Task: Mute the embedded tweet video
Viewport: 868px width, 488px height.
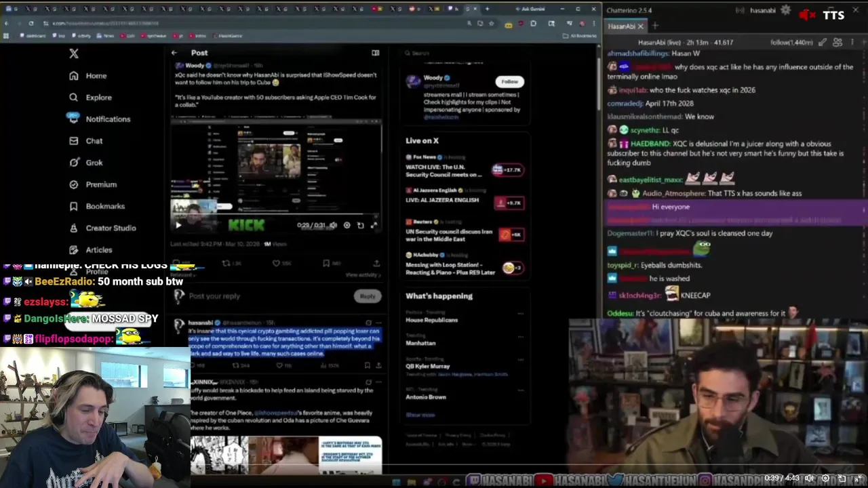Action: click(x=333, y=225)
